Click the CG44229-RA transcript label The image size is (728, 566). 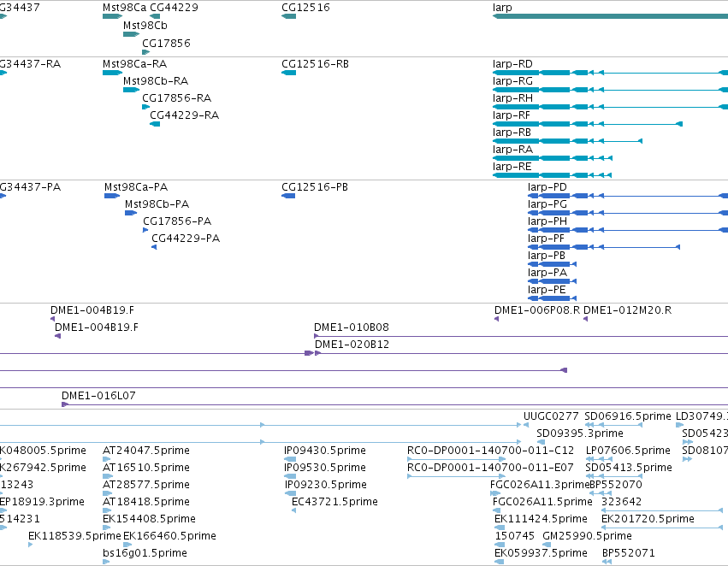pos(184,115)
